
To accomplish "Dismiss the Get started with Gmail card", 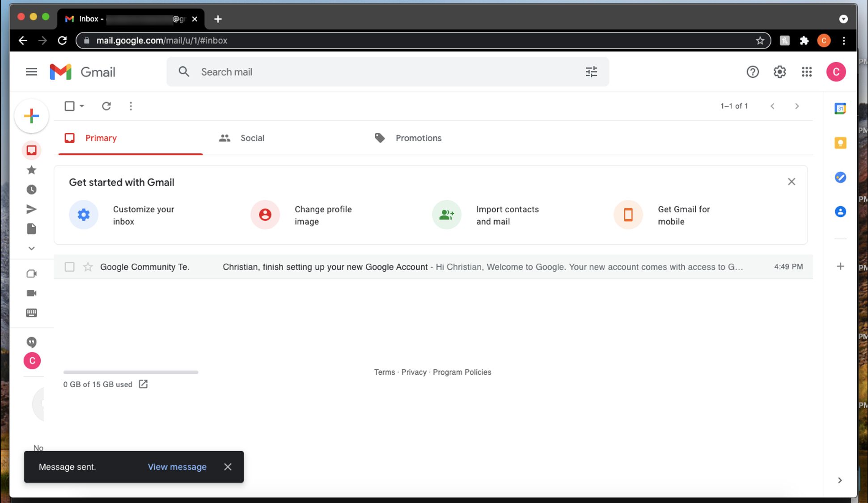I will pos(792,182).
